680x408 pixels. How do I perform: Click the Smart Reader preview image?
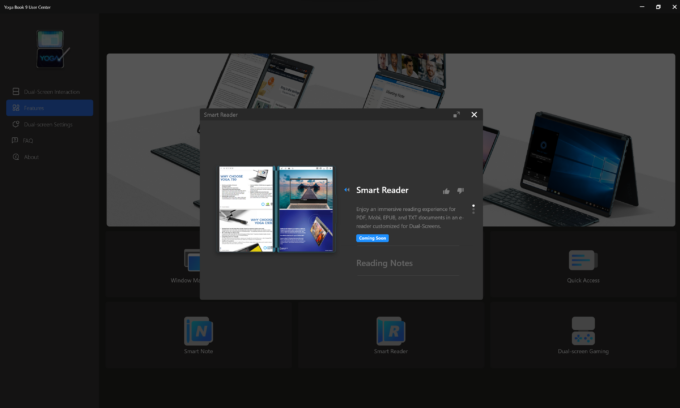tap(276, 209)
